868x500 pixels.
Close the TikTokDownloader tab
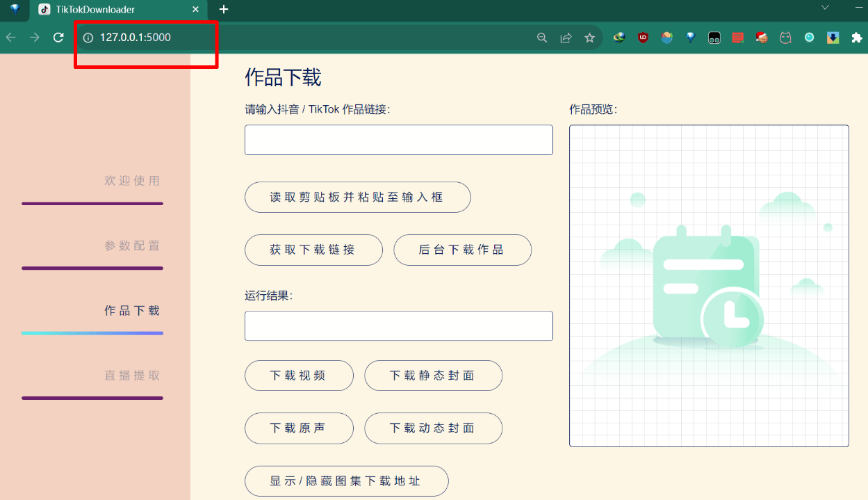195,10
